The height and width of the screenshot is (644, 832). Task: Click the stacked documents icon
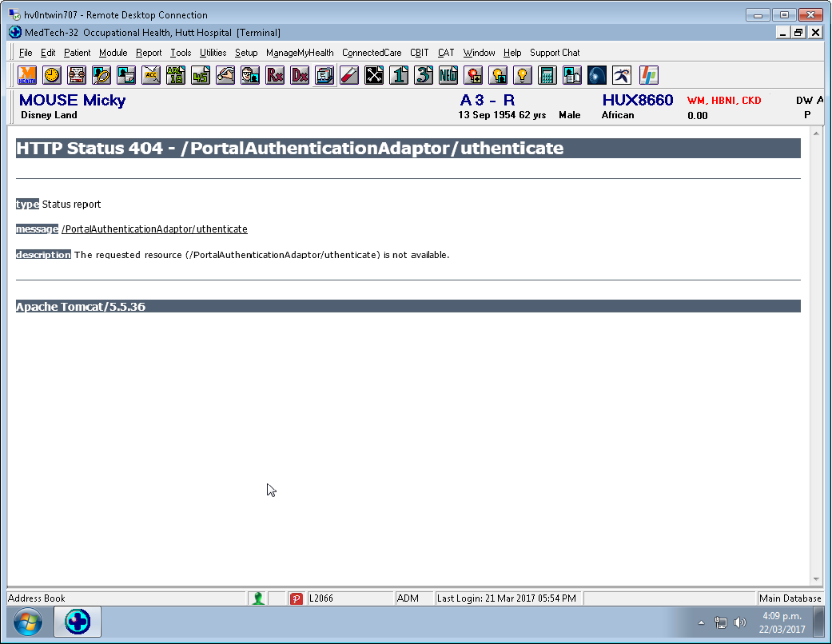click(324, 75)
